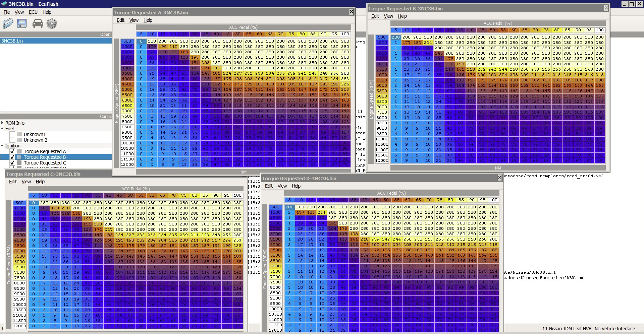Select the Torque Requested C tree entry
The height and width of the screenshot is (334, 644).
[x=45, y=163]
